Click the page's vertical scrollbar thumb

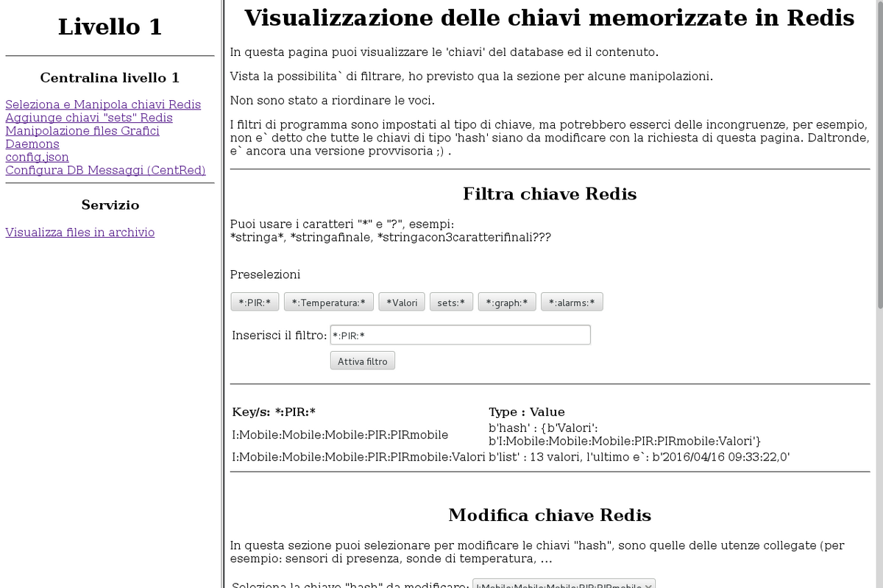(879, 155)
